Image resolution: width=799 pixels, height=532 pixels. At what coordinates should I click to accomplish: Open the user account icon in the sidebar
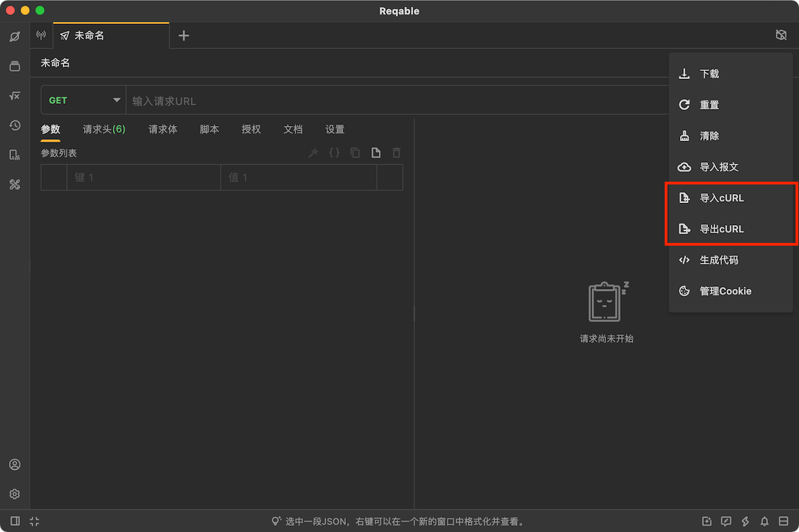tap(14, 465)
